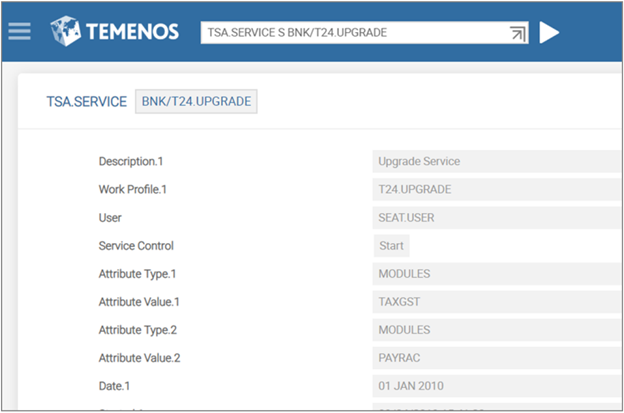Click the Temenos globe logo
Screen dimensions: 624x413
(65, 31)
